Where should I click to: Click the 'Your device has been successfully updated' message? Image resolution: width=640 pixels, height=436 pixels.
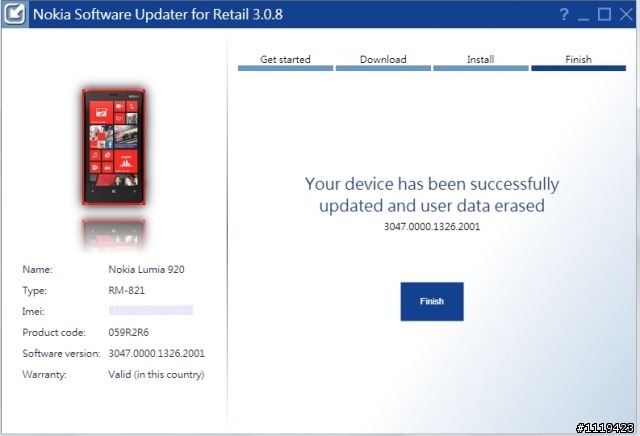(x=432, y=195)
